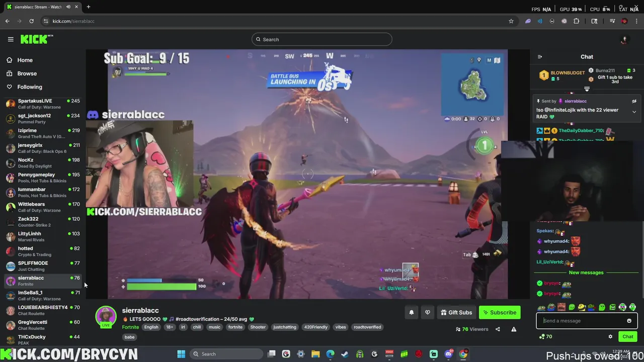This screenshot has width=644, height=362.
Task: Expand the pinned message chevron
Action: coord(634,112)
